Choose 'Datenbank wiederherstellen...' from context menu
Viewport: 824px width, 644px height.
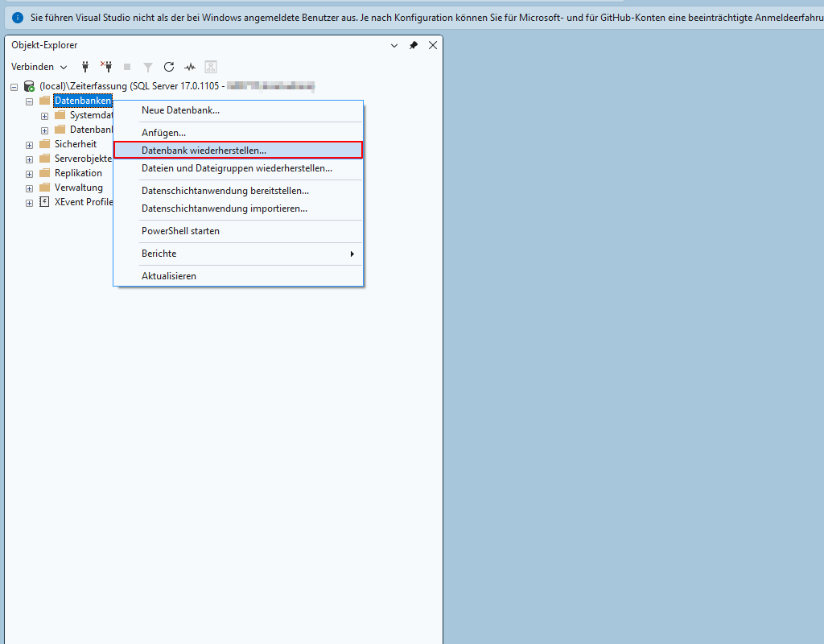[204, 151]
